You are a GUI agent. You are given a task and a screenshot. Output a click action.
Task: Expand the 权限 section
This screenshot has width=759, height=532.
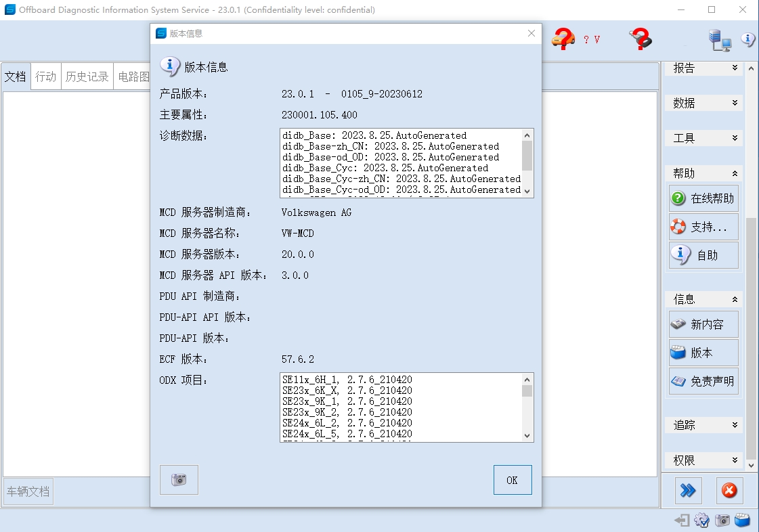click(x=703, y=460)
